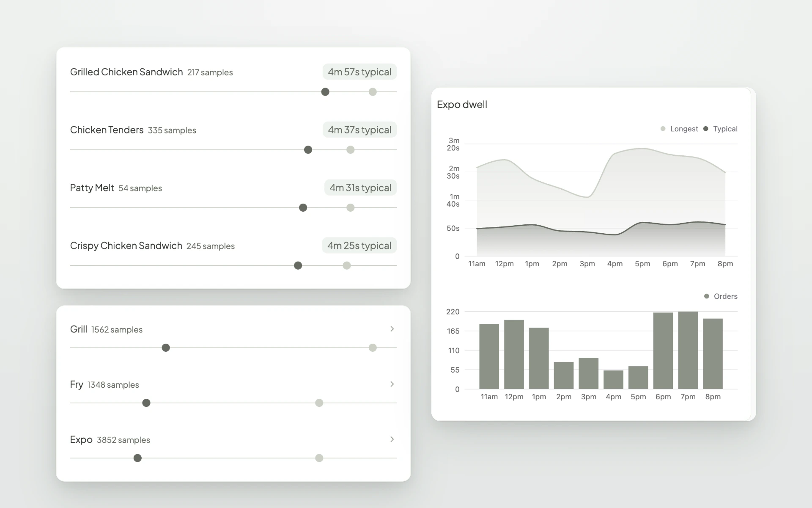Screen dimensions: 812x508
Task: Click the 4m 25s typical badge
Action: [359, 246]
